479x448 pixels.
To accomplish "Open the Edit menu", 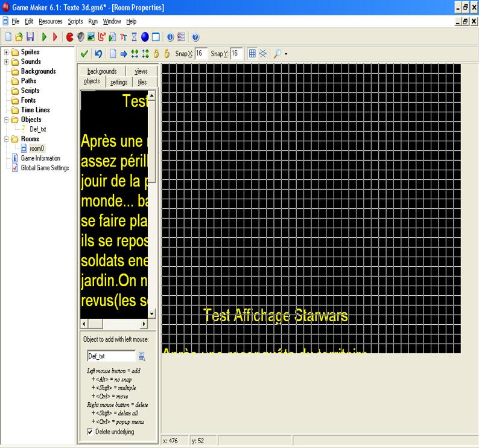I will [x=29, y=21].
